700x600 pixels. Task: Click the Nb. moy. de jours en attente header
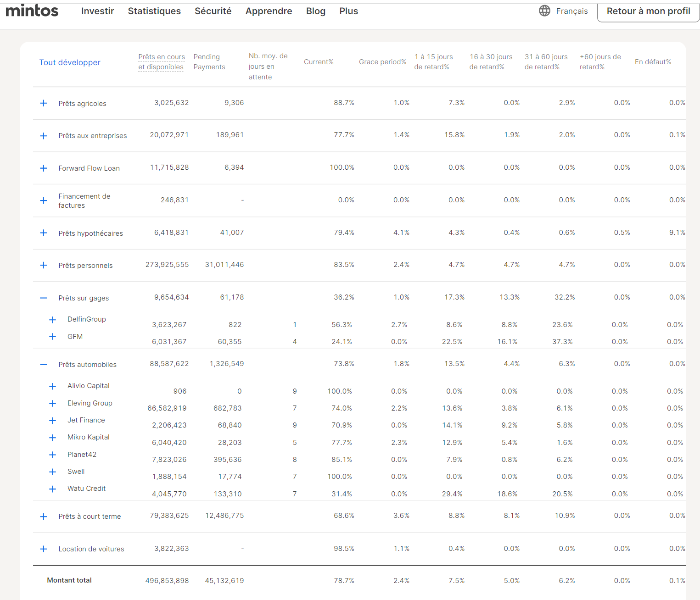click(268, 67)
